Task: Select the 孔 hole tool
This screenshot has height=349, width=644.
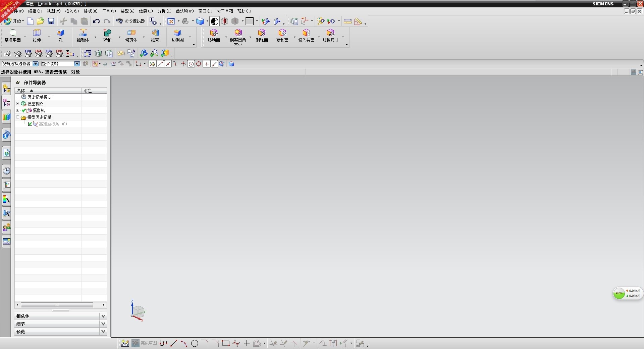Action: pos(60,36)
